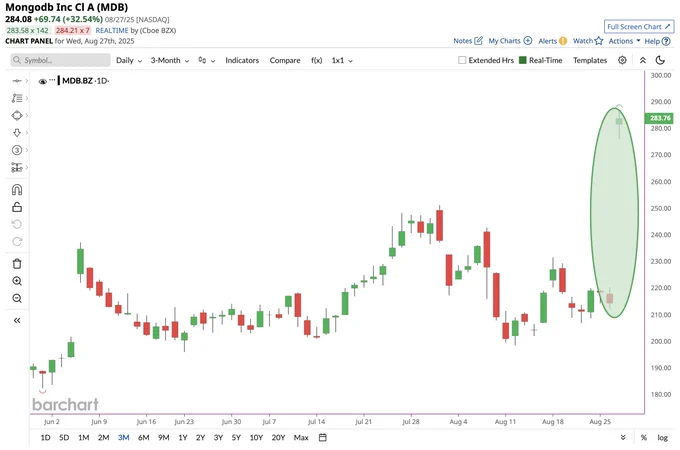680x450 pixels.
Task: Zoom out of the chart
Action: pyautogui.click(x=17, y=298)
